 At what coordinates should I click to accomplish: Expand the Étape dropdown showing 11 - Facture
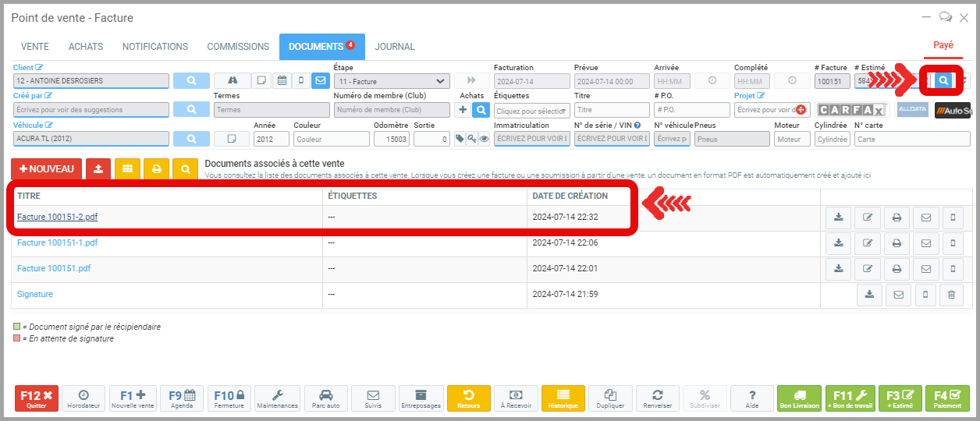pyautogui.click(x=392, y=80)
